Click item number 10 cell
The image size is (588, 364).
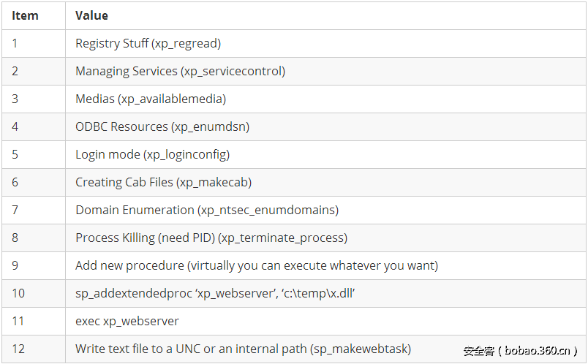18,294
